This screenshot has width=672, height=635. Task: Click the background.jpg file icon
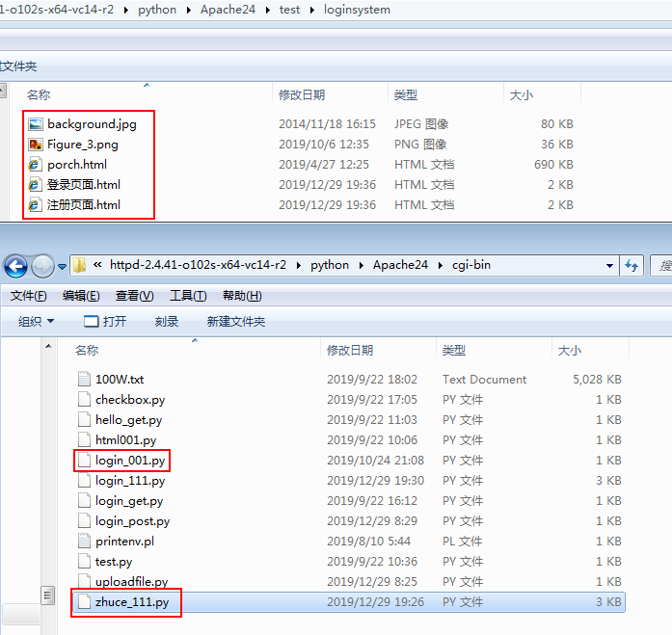(x=35, y=124)
